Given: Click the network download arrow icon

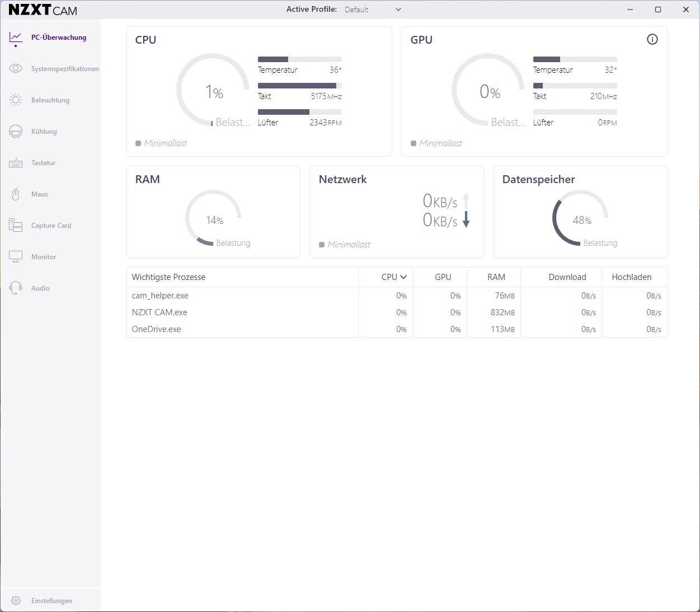Looking at the screenshot, I should (466, 220).
